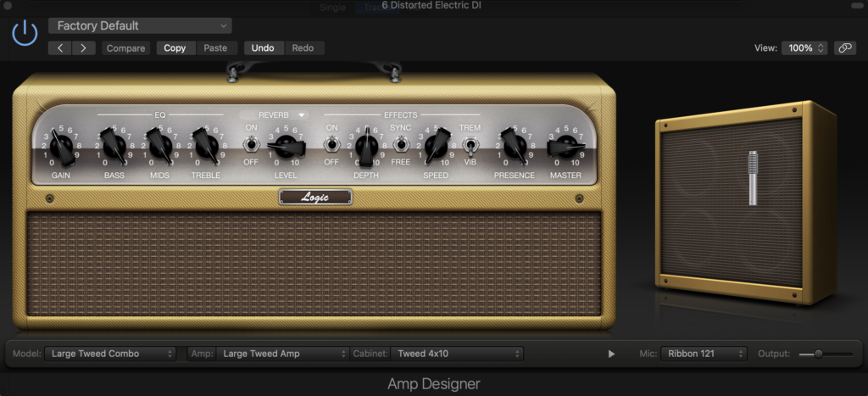Open the Mic Ribbon 121 menu
Viewport: 868px width, 396px height.
pyautogui.click(x=704, y=354)
